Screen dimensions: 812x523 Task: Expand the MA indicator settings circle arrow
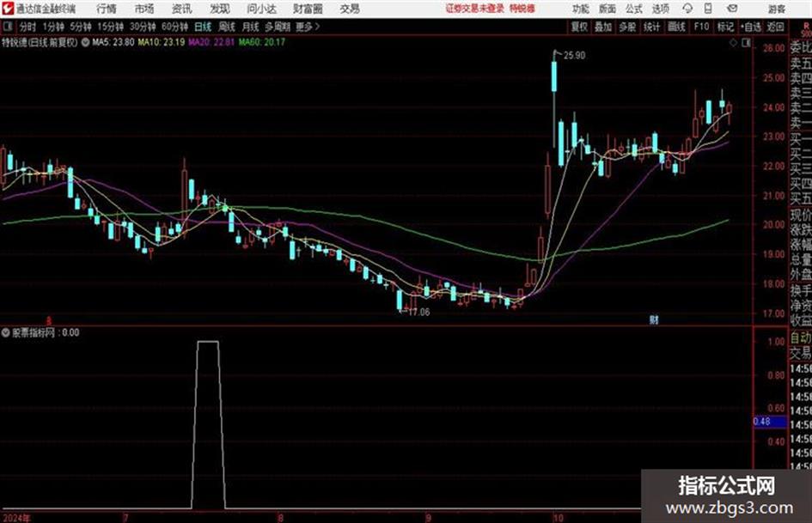[85, 42]
